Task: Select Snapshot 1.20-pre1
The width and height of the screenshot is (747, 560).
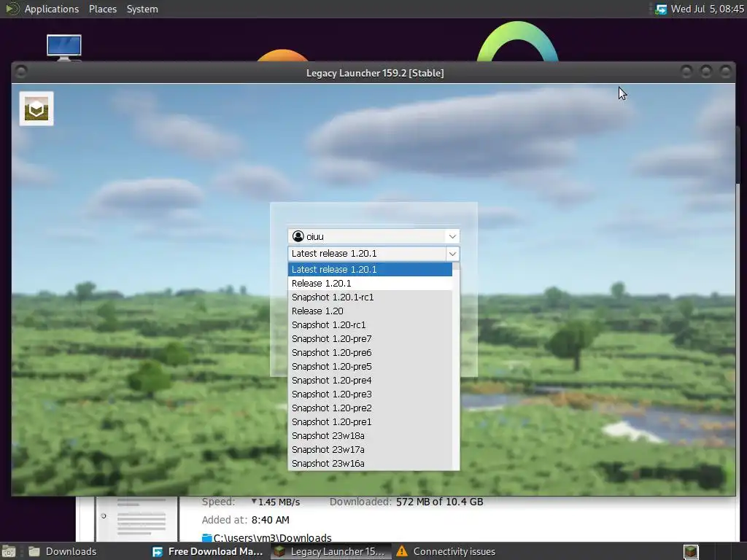Action: pyautogui.click(x=370, y=421)
